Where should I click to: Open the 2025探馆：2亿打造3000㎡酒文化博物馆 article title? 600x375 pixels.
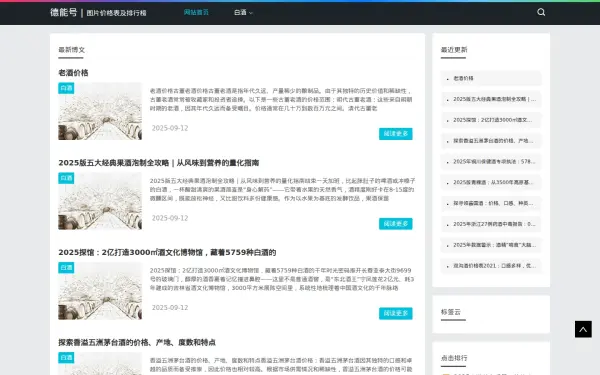point(167,252)
